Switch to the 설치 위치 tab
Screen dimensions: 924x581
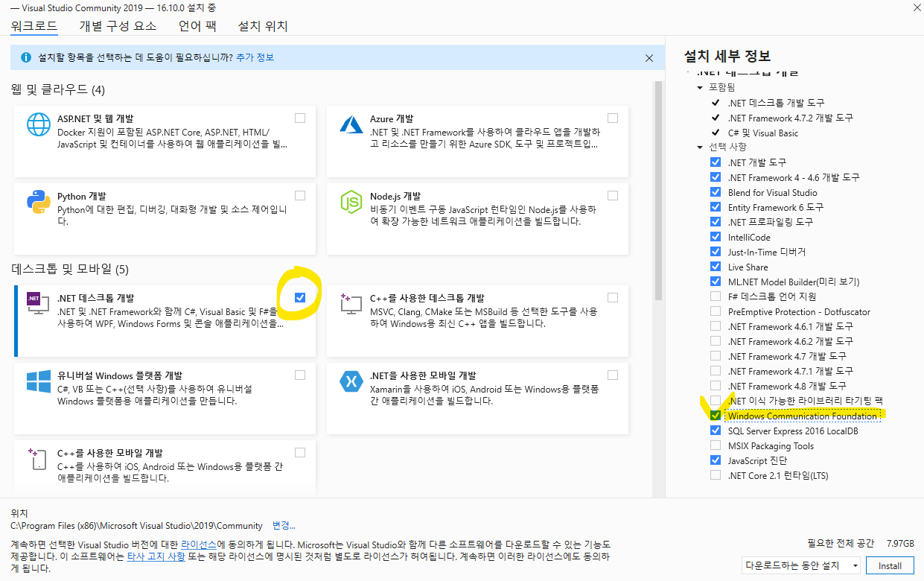[263, 26]
